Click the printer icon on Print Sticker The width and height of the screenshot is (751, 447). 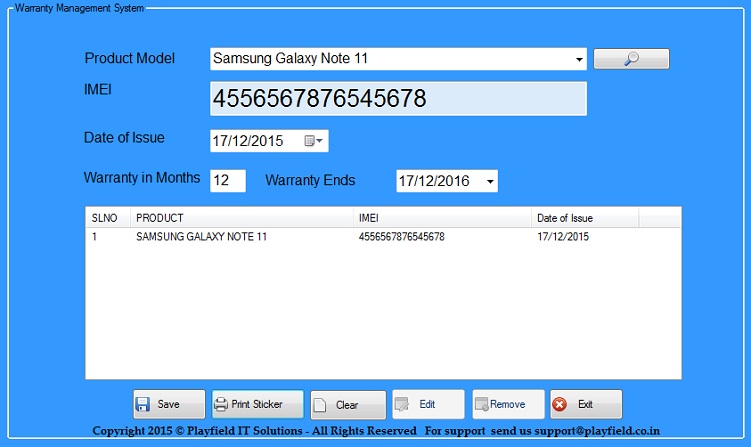[x=221, y=405]
